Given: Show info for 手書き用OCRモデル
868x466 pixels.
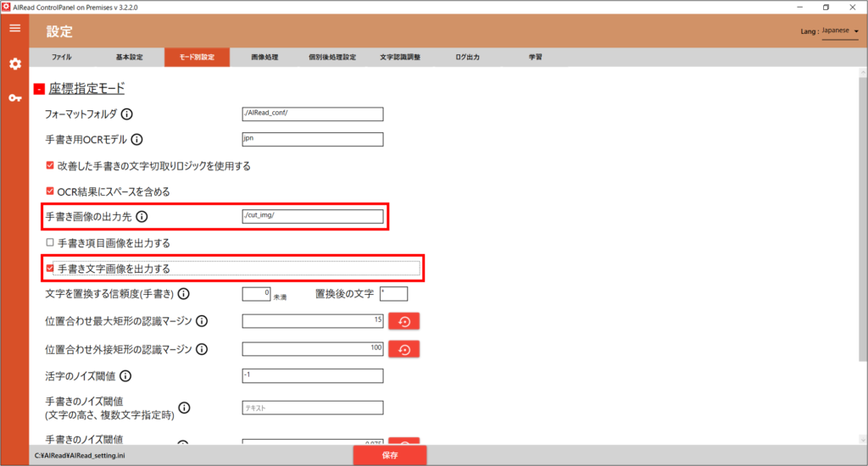Looking at the screenshot, I should click(136, 140).
